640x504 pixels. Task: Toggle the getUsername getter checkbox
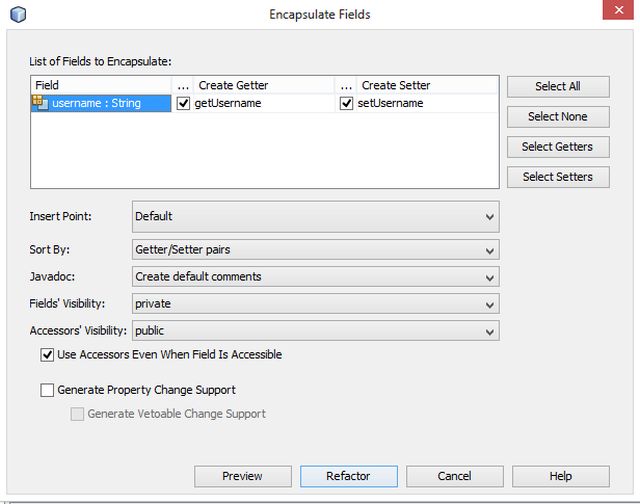click(x=183, y=103)
